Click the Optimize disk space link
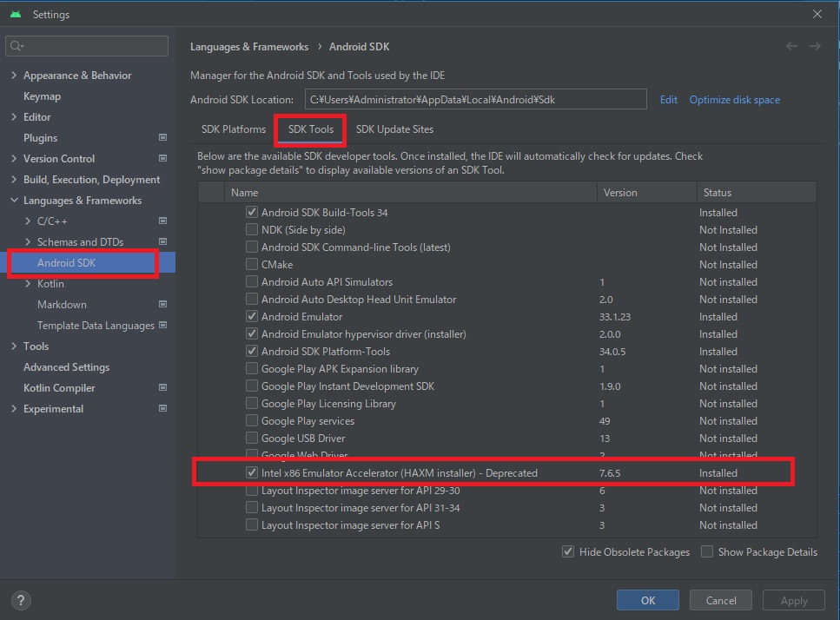Screen dimensions: 840x620 [734, 100]
